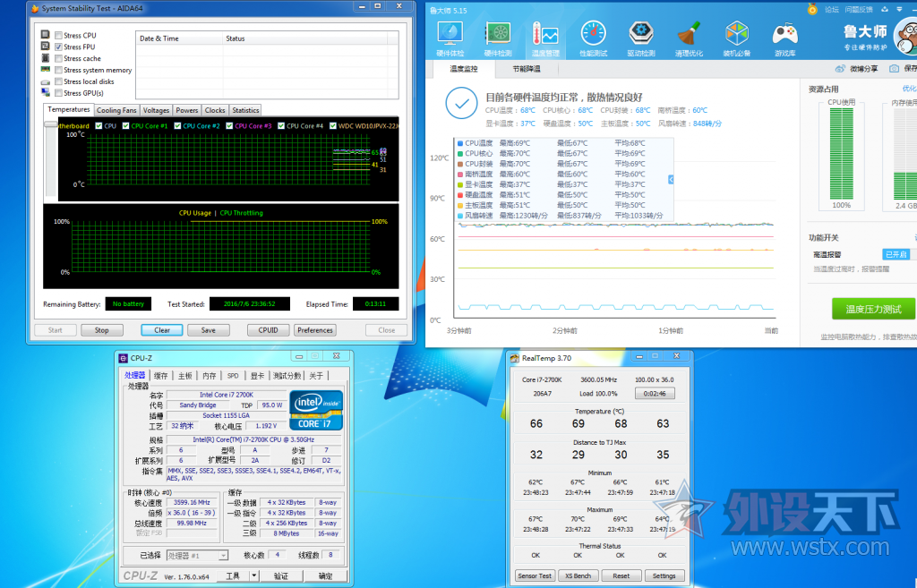Click the 确定 OK button in CPU-Z
The image size is (917, 588).
pyautogui.click(x=326, y=575)
